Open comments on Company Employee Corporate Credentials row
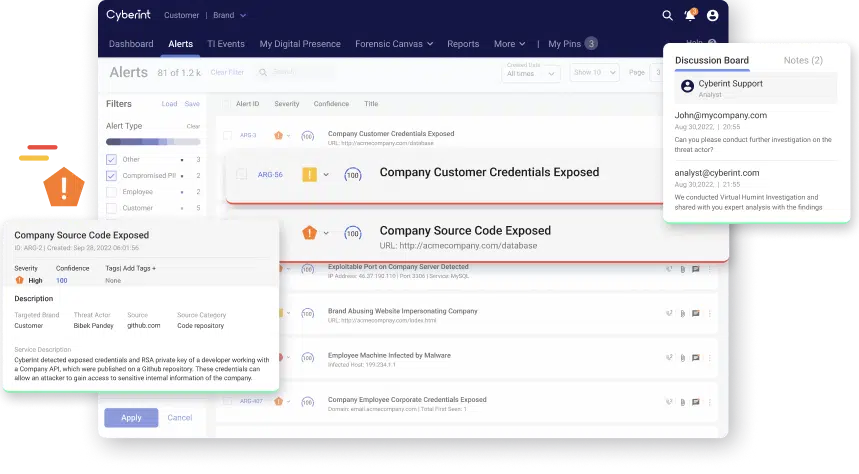 click(696, 402)
